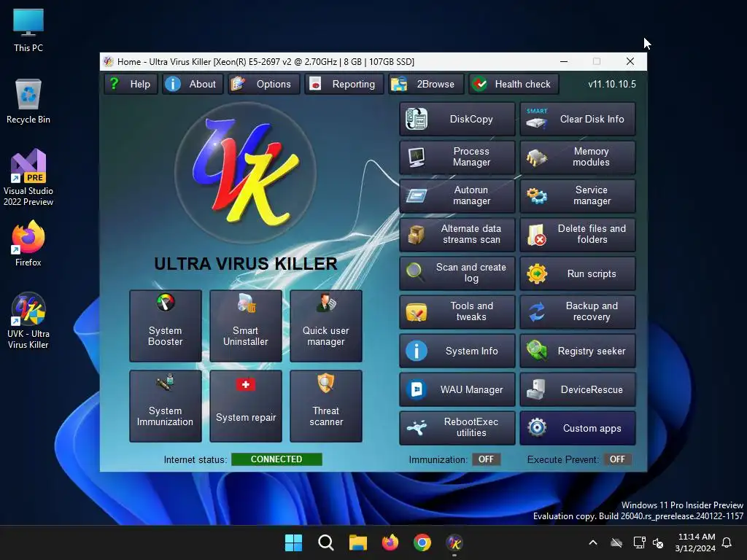Run the Health check
Viewport: 747px width, 560px height.
(x=514, y=85)
